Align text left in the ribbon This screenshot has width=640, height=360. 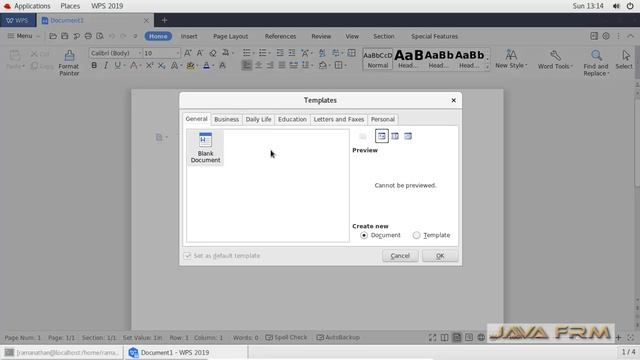click(247, 65)
